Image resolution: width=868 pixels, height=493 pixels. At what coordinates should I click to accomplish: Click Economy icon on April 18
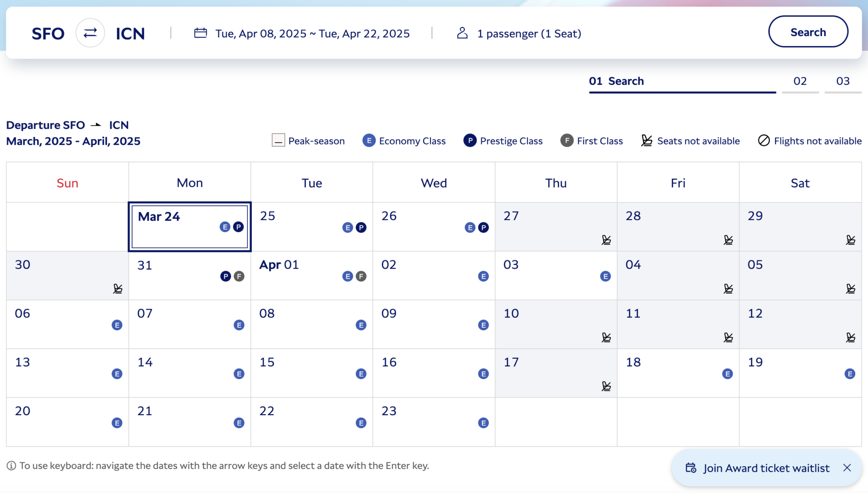click(x=727, y=374)
